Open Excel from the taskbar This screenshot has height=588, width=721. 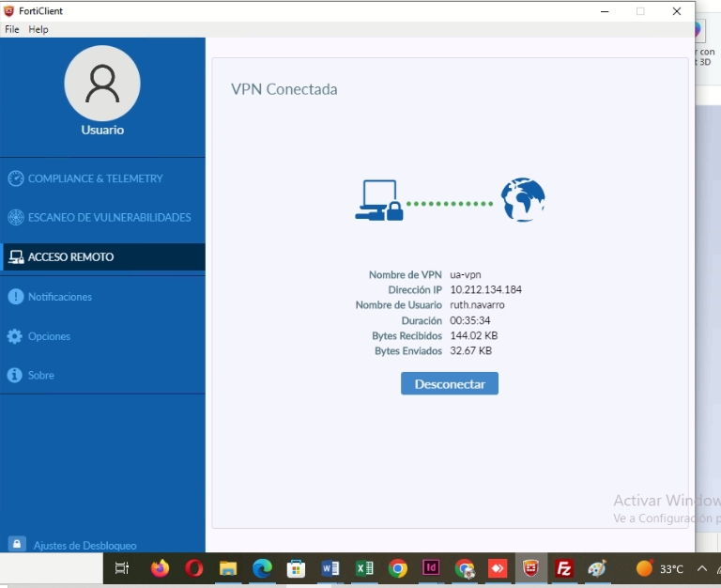(x=364, y=568)
